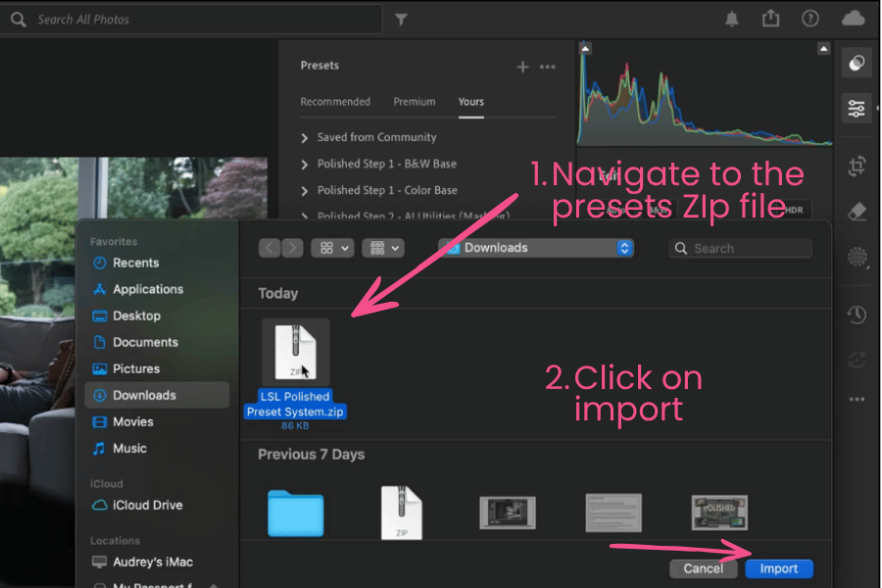Screen dimensions: 882x588
Task: Select Pictures in the sidebar
Action: pyautogui.click(x=157, y=368)
